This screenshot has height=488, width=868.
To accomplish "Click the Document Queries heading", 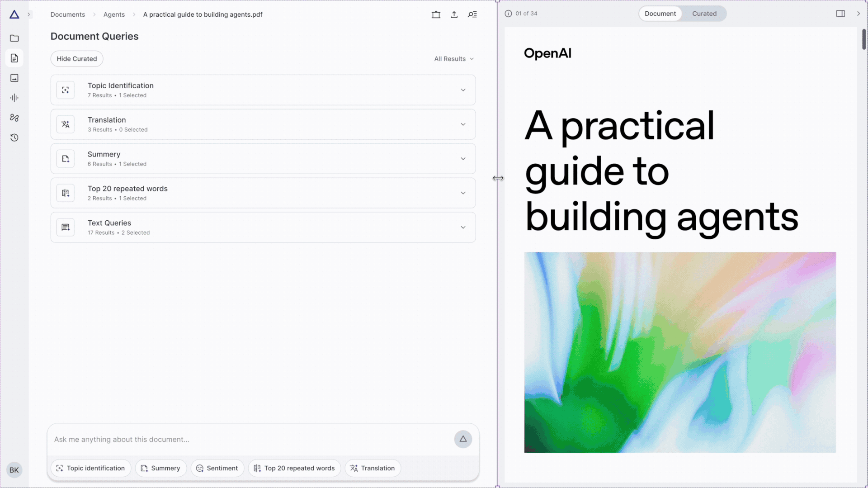I will pyautogui.click(x=94, y=36).
